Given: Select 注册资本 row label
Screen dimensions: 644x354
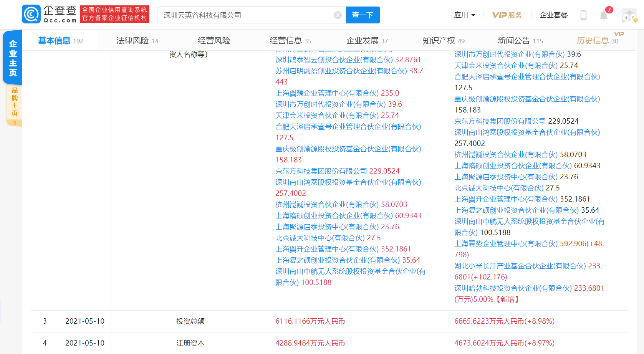Looking at the screenshot, I should tap(190, 343).
